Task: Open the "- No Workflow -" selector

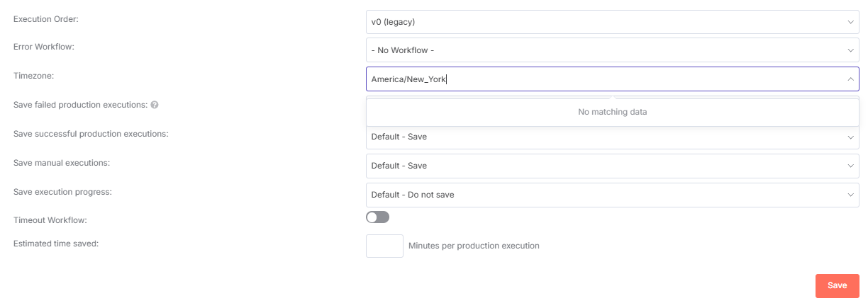Action: point(603,50)
